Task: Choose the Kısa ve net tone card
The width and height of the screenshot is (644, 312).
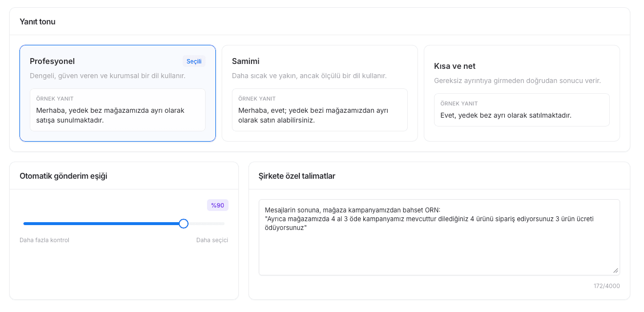Action: (522, 93)
